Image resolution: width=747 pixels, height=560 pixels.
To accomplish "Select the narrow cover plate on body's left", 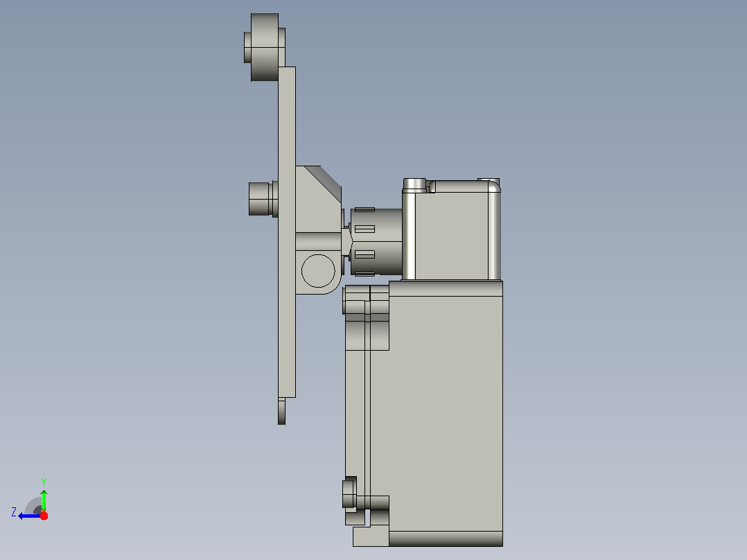I will [x=355, y=405].
